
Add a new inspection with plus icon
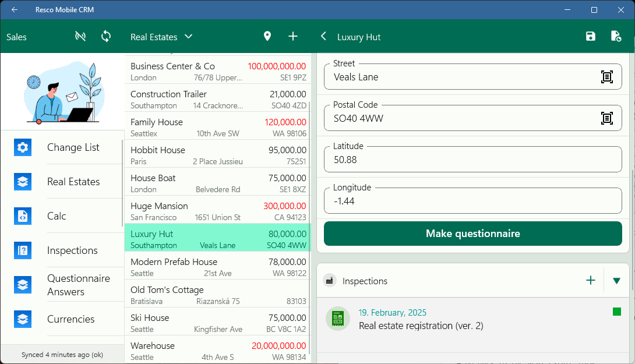click(x=591, y=281)
